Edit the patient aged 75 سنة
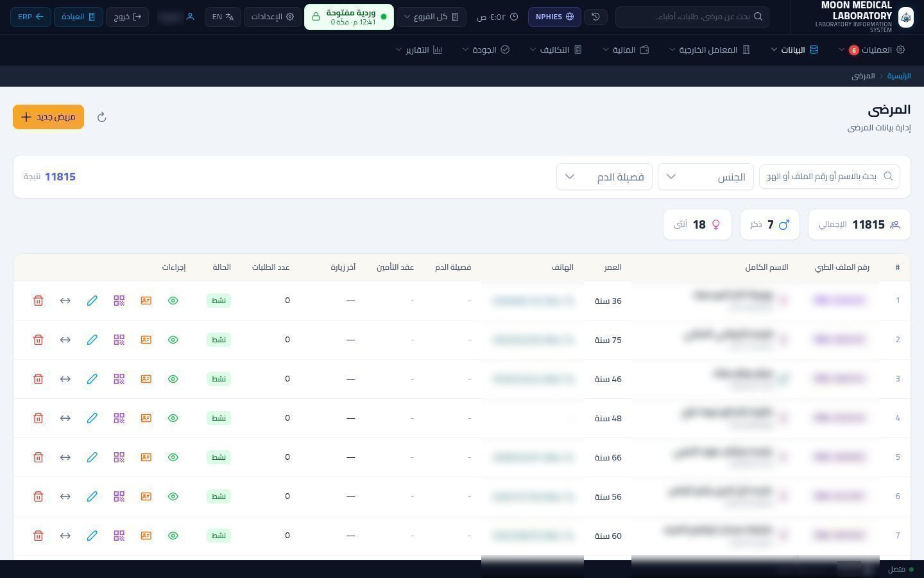Screen dimensions: 924x578 point(92,340)
